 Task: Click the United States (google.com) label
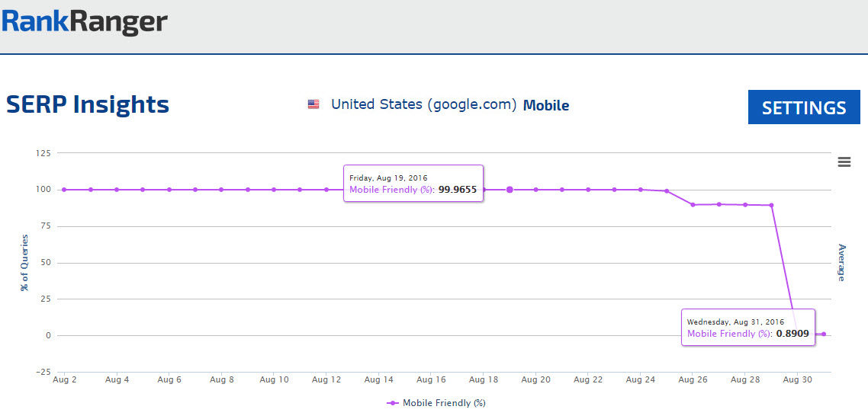(423, 104)
